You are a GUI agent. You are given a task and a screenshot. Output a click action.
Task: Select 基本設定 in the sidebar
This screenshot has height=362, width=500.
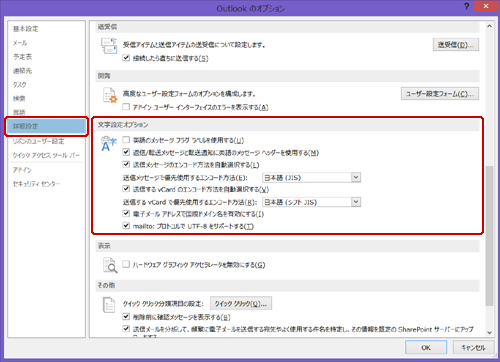(x=26, y=29)
